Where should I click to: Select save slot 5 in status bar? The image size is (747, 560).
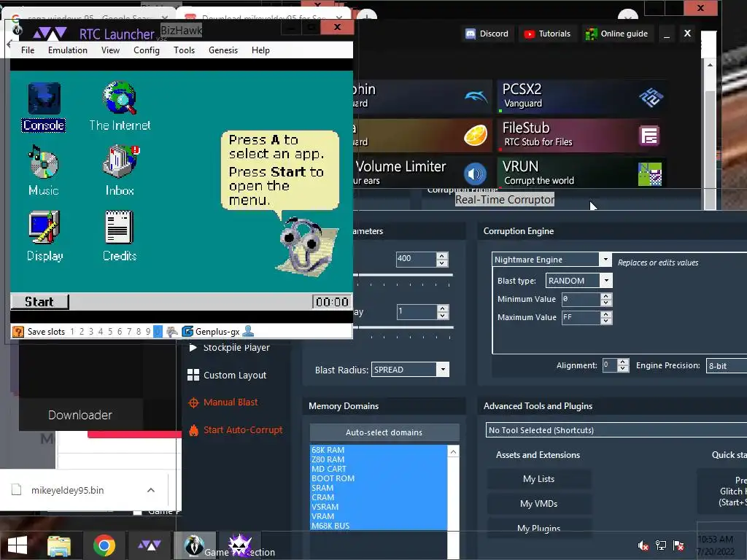[x=110, y=332]
